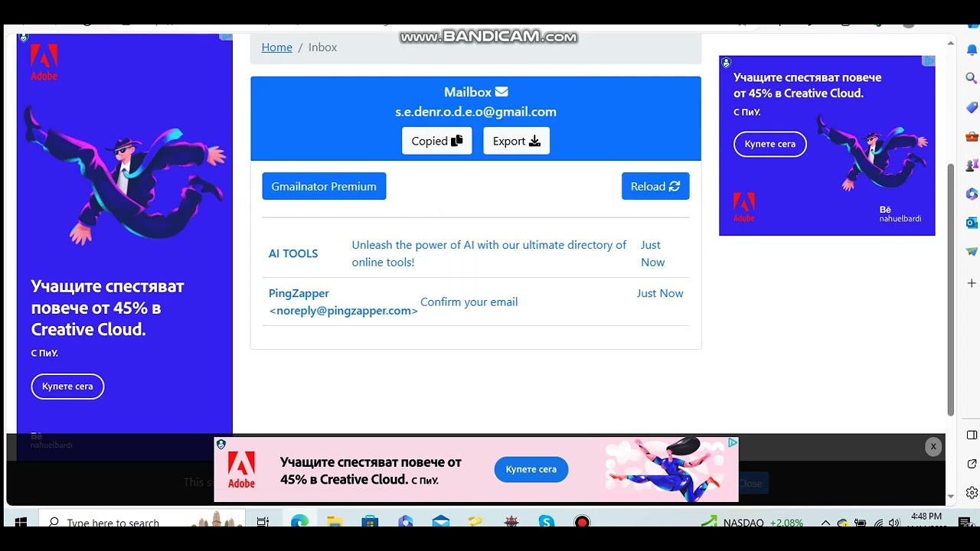Open Windows Start menu
Viewport: 980px width, 551px height.
point(21,521)
